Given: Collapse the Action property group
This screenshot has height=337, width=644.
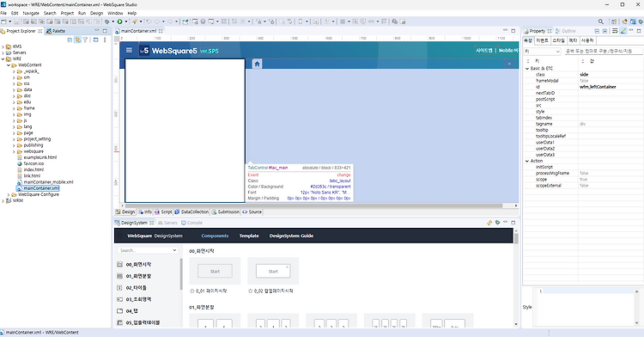Looking at the screenshot, I should 527,161.
